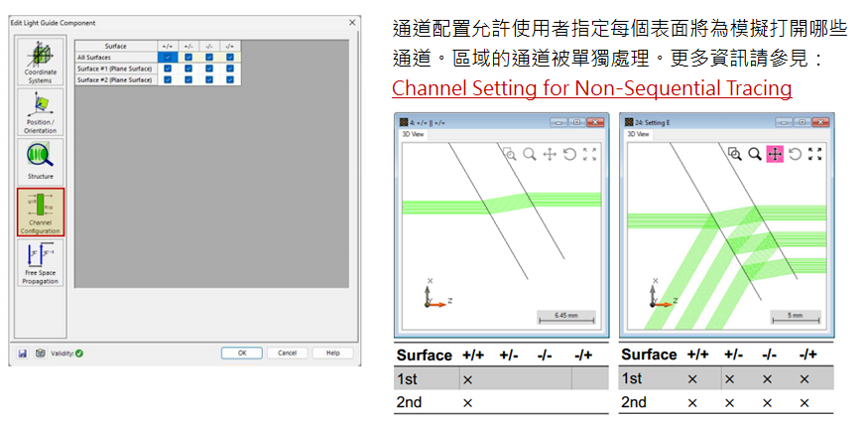Screen dimensions: 868x425
Task: Click the magnifier zoom tool in Setting E view
Action: (754, 154)
